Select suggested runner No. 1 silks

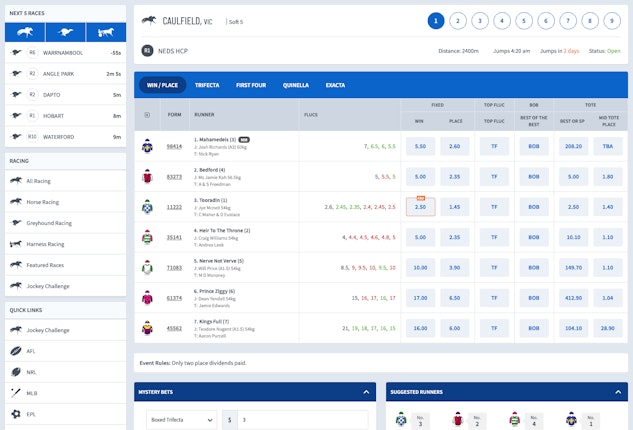[571, 420]
